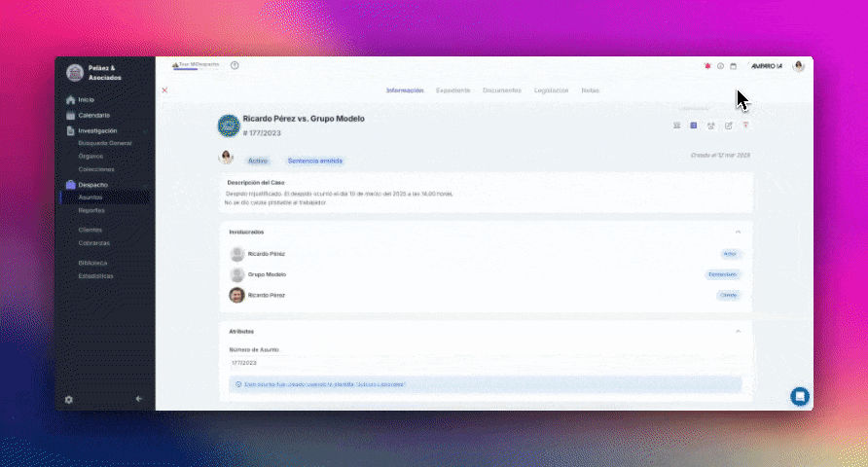Click the Demandado role tag
Image resolution: width=868 pixels, height=467 pixels.
click(722, 274)
